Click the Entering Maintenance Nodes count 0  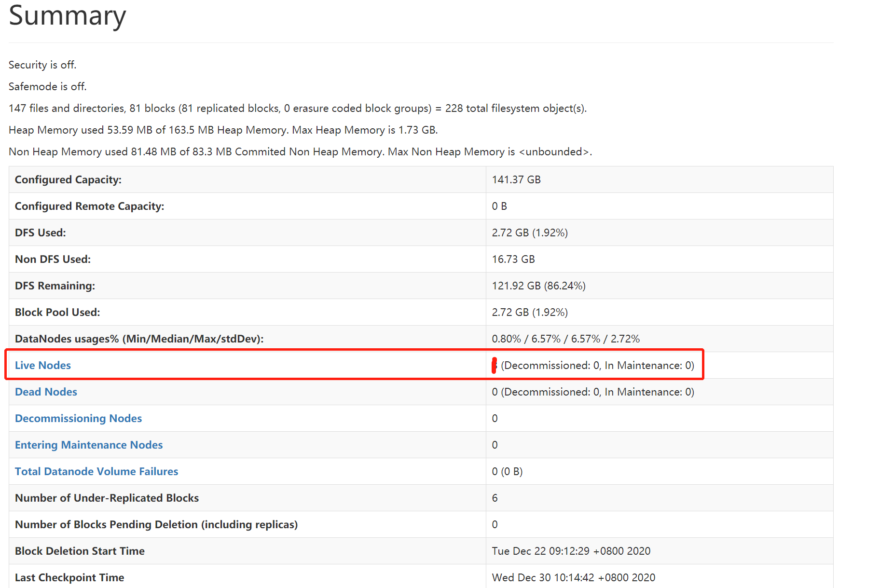click(x=495, y=445)
